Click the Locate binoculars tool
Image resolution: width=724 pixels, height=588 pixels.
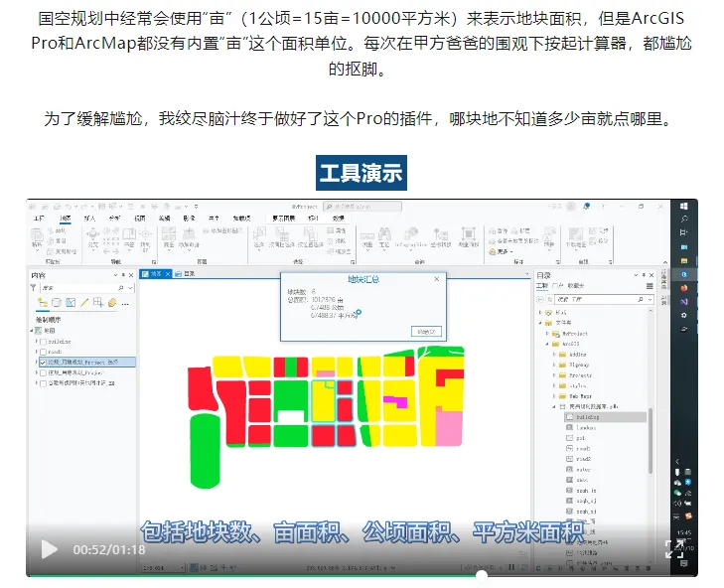(384, 238)
